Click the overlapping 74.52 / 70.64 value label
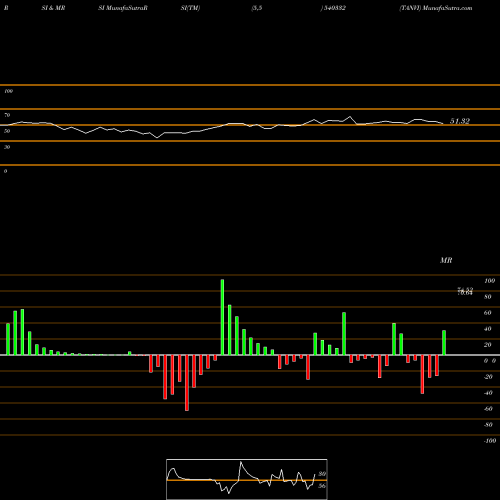500x500 pixels. coord(465,291)
